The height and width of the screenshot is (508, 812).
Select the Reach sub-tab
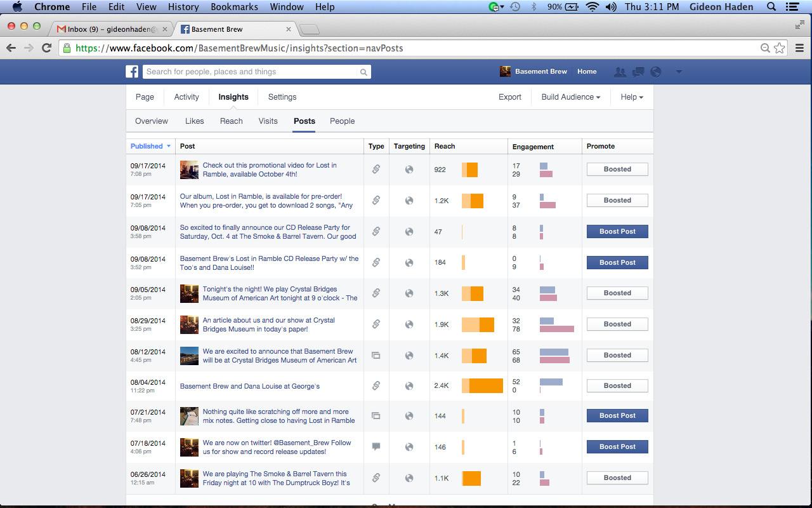pos(232,121)
